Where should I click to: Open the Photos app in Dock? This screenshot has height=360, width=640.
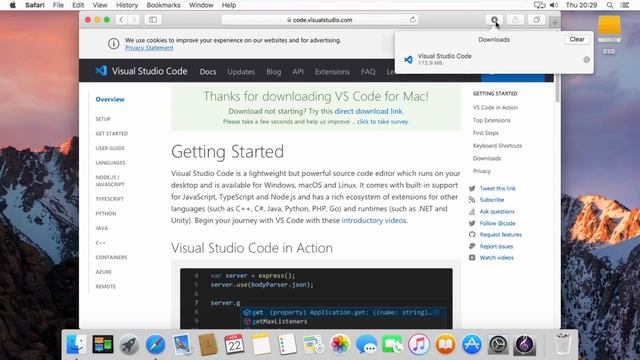click(340, 344)
